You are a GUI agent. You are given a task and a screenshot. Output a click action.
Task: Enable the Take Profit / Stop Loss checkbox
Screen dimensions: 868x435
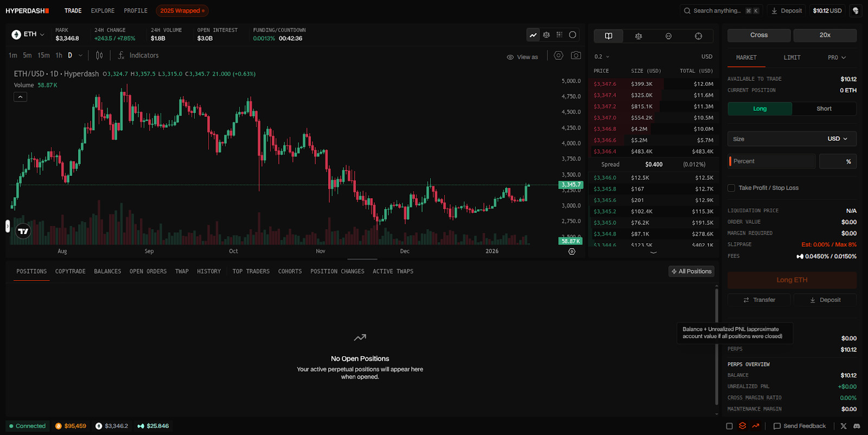pos(731,188)
